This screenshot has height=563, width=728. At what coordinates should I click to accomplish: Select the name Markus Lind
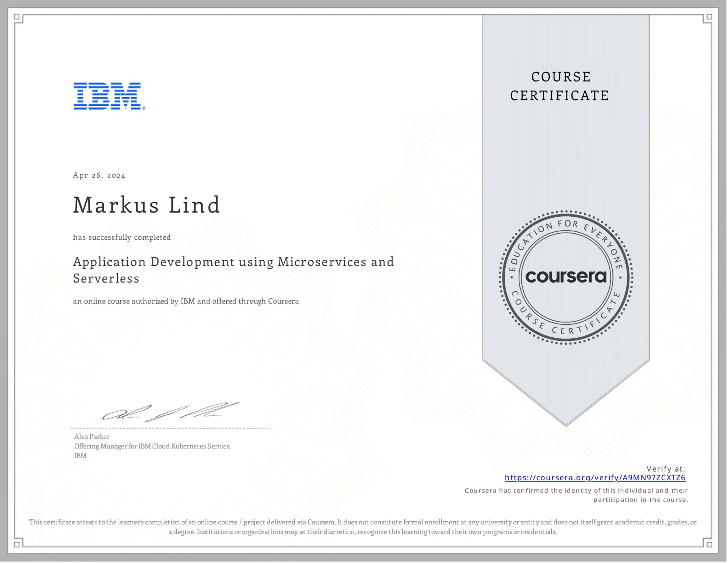(x=147, y=205)
